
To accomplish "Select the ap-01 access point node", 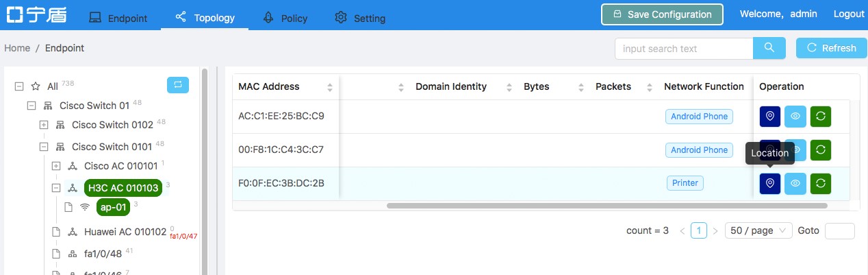I will [x=113, y=207].
